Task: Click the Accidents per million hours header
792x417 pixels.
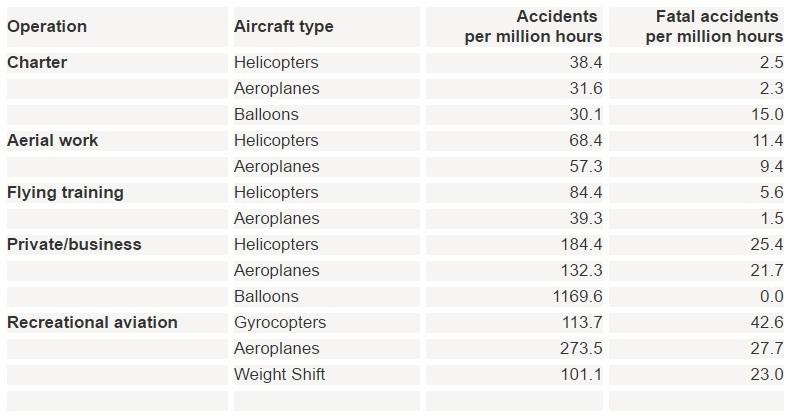Action: (x=533, y=27)
